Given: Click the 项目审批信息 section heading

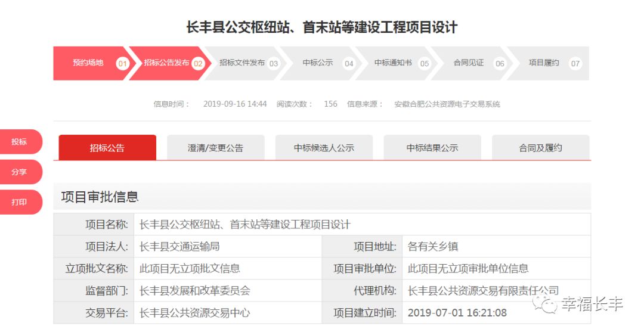Looking at the screenshot, I should click(x=100, y=197).
